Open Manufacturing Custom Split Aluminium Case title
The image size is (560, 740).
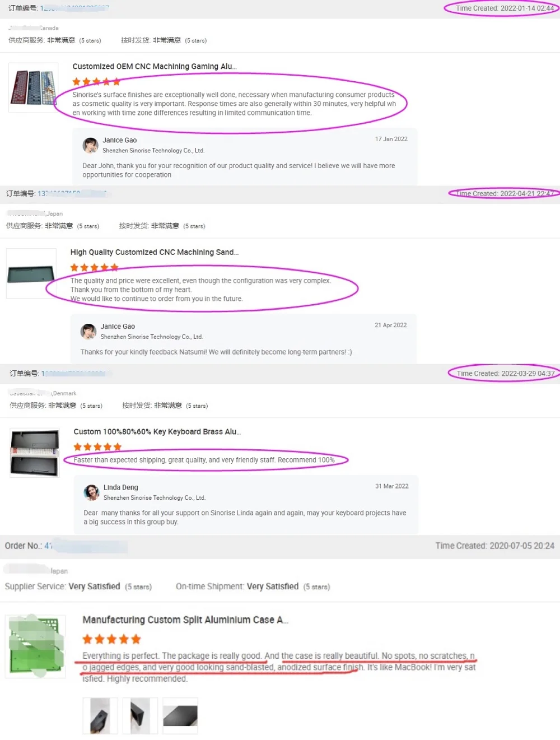click(x=185, y=620)
